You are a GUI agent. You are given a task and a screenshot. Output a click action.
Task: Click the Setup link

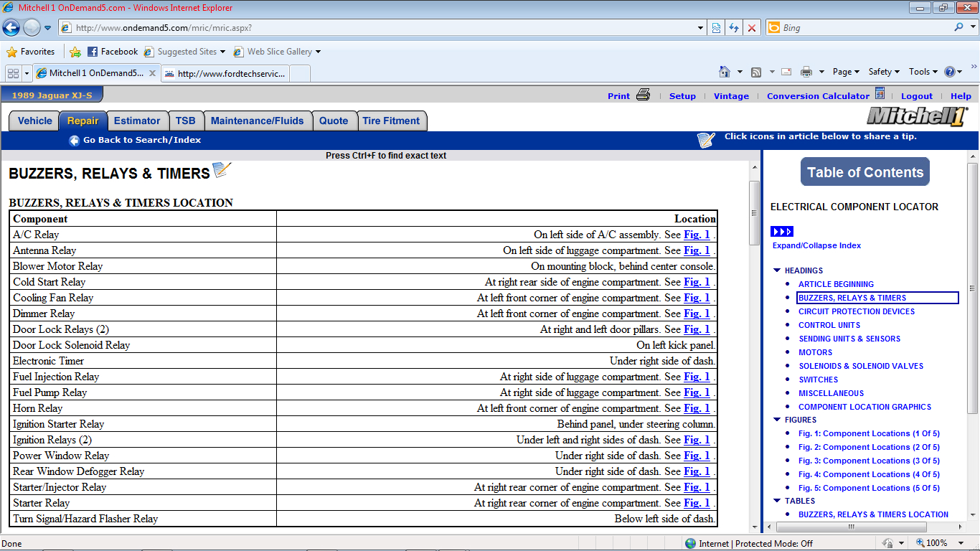click(682, 96)
